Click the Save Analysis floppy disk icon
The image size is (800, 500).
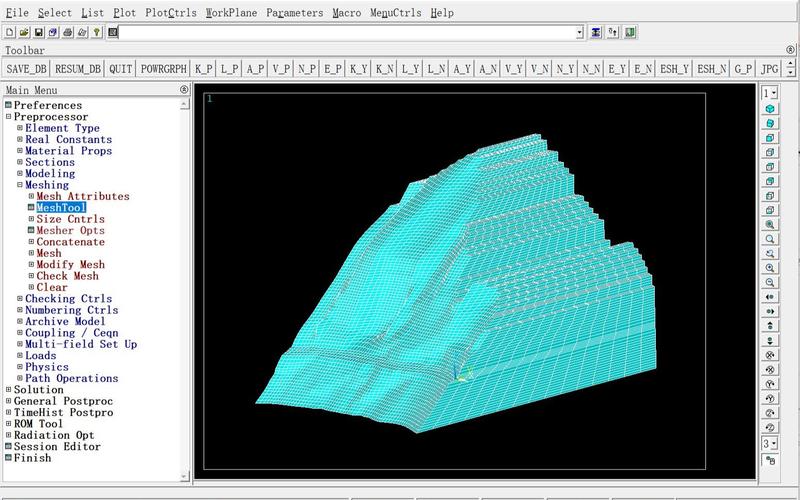[x=38, y=32]
